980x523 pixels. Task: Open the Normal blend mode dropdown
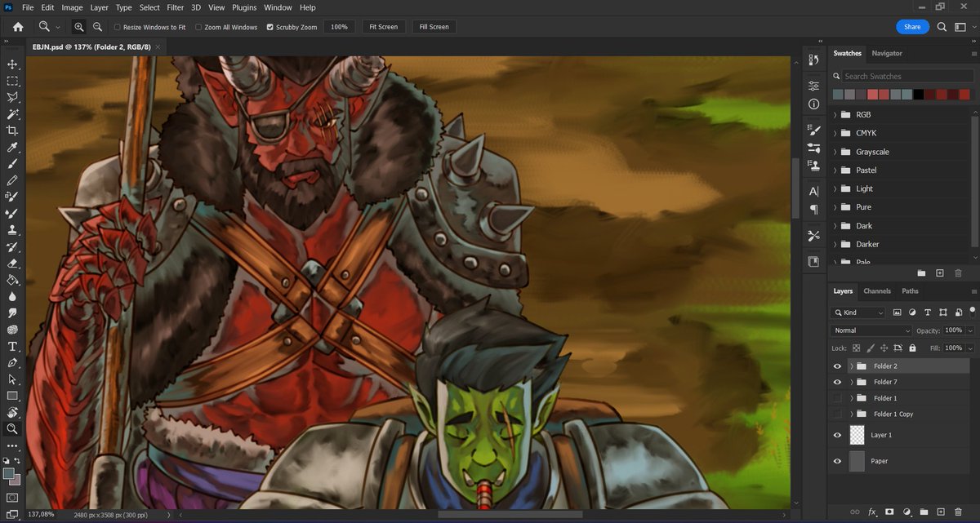(871, 330)
